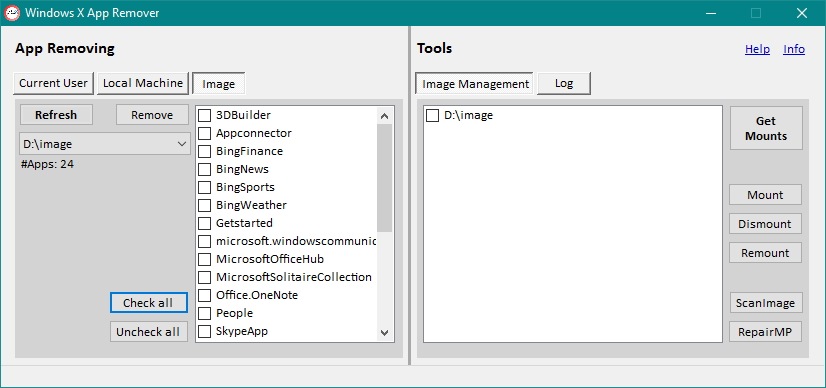Select the SkypeApp checkbox
This screenshot has height=388, width=826.
[x=204, y=331]
